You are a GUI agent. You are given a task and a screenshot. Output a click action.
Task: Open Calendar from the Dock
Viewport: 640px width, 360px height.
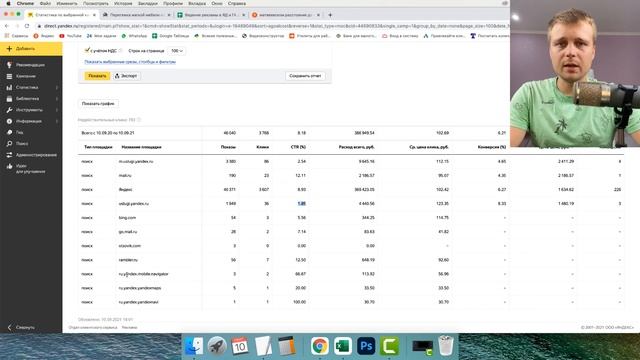pyautogui.click(x=240, y=346)
